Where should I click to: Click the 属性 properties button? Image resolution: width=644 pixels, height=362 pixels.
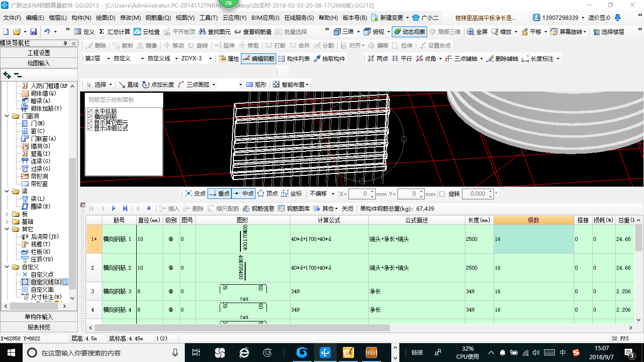pyautogui.click(x=229, y=59)
